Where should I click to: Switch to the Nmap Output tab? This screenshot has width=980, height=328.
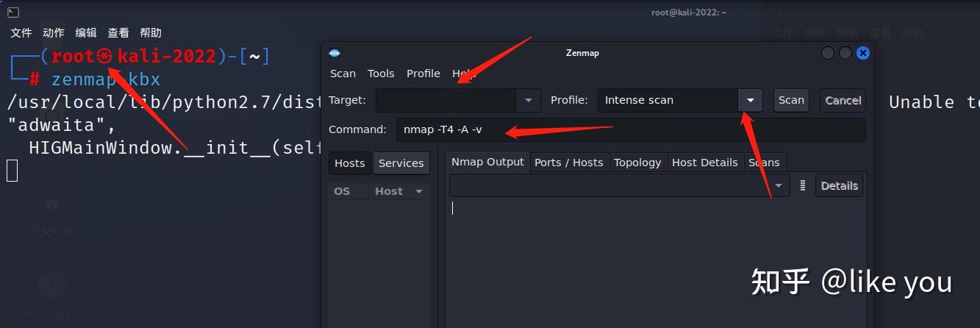tap(487, 162)
